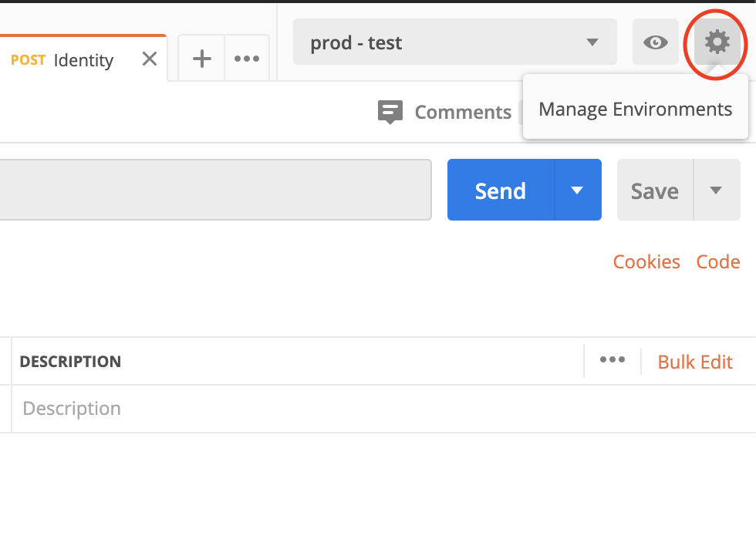Image resolution: width=756 pixels, height=546 pixels.
Task: Open the Comments label text
Action: [x=463, y=112]
